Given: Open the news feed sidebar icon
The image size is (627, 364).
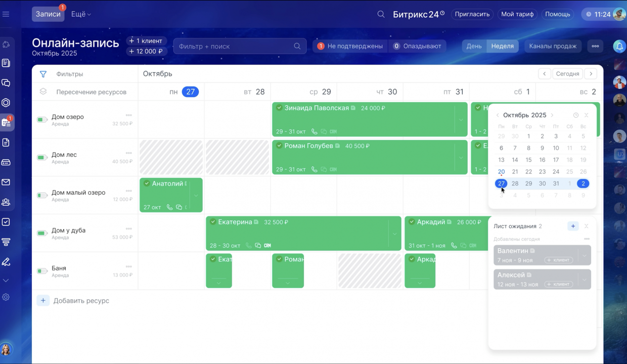Looking at the screenshot, I should [x=6, y=63].
